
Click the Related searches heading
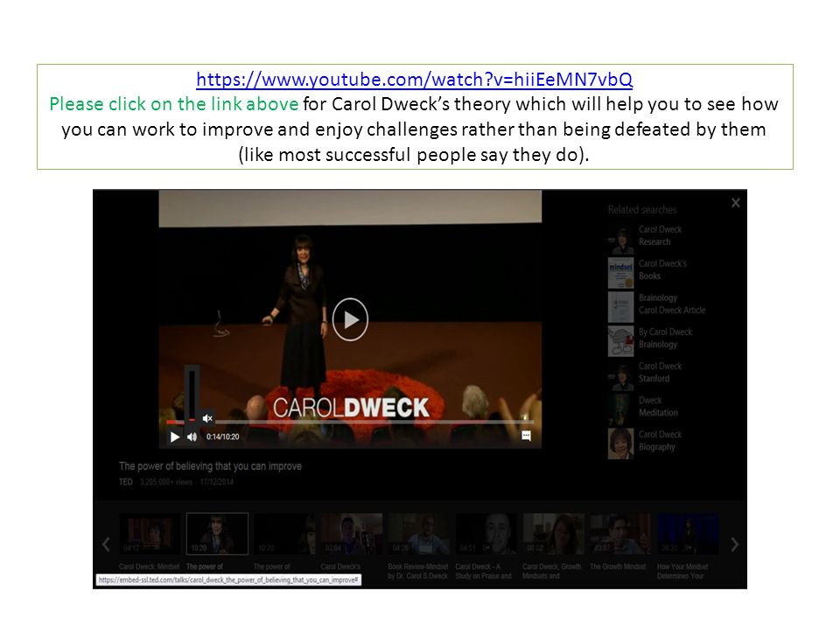click(x=641, y=209)
